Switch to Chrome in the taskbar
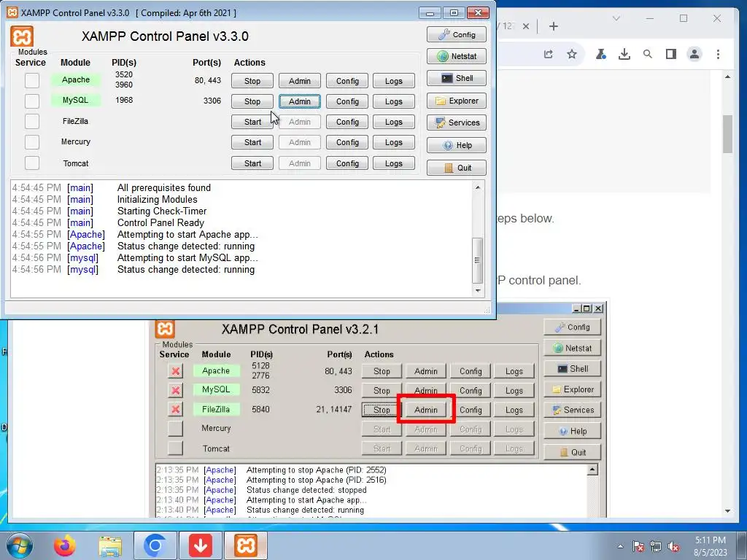 pos(155,545)
